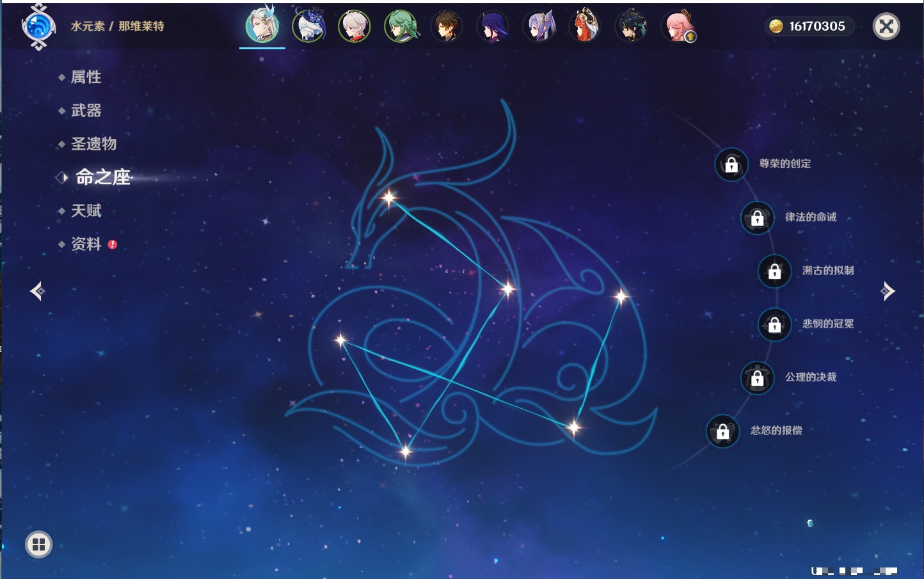Image resolution: width=924 pixels, height=579 pixels.
Task: Open the grid menu button at bottom left
Action: (38, 544)
